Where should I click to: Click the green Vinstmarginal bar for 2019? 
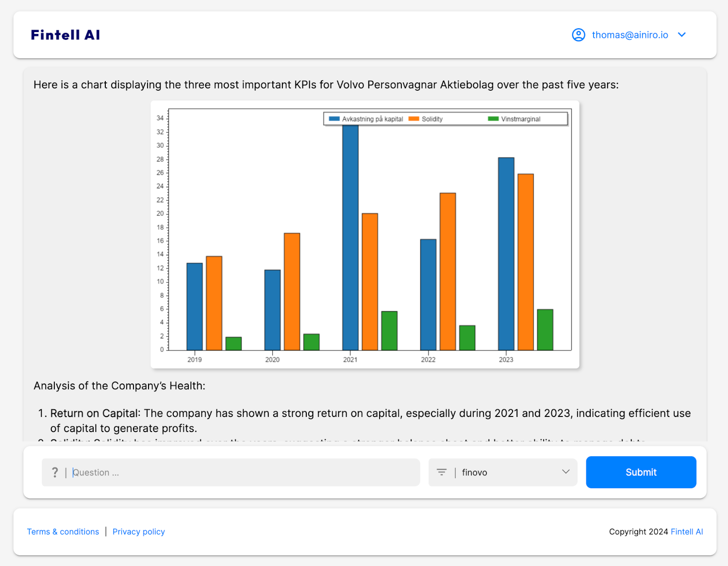pos(233,344)
